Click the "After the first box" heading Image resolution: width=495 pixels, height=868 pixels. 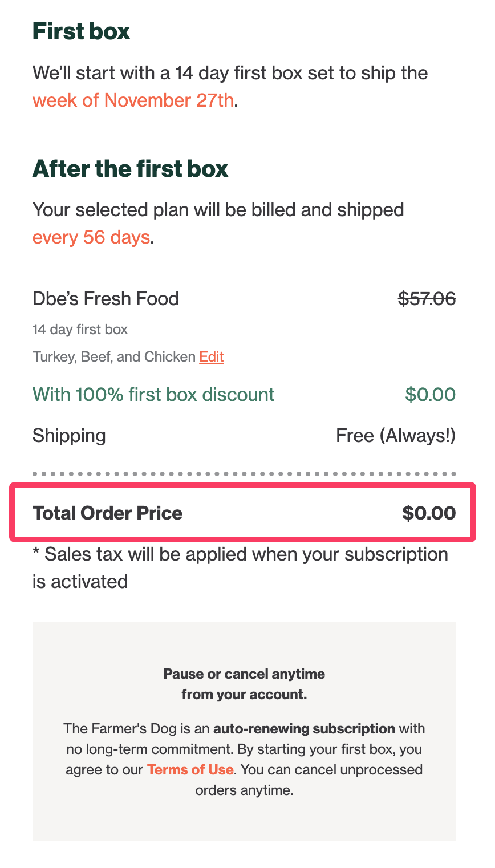[x=130, y=169]
